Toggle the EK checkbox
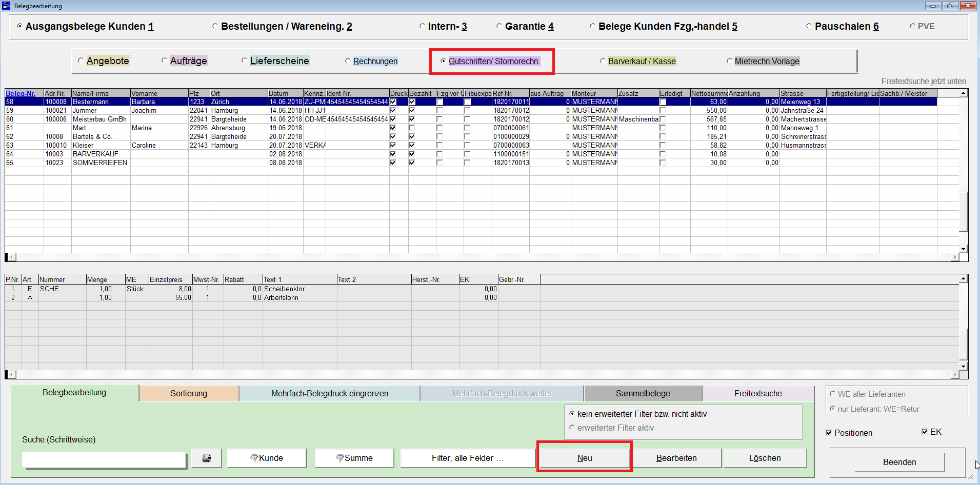 pyautogui.click(x=925, y=432)
